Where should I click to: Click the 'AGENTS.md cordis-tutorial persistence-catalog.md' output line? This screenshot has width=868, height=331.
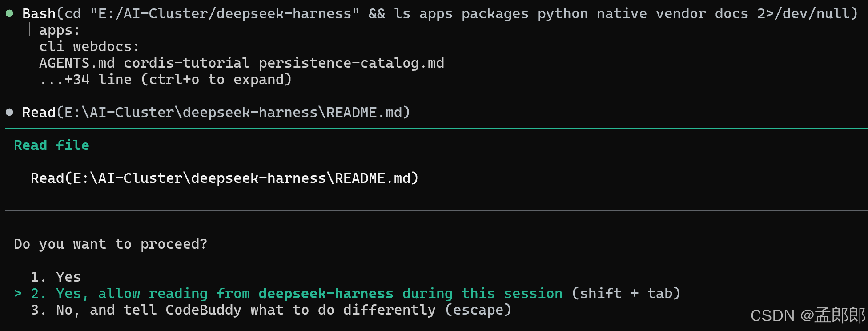pyautogui.click(x=241, y=63)
